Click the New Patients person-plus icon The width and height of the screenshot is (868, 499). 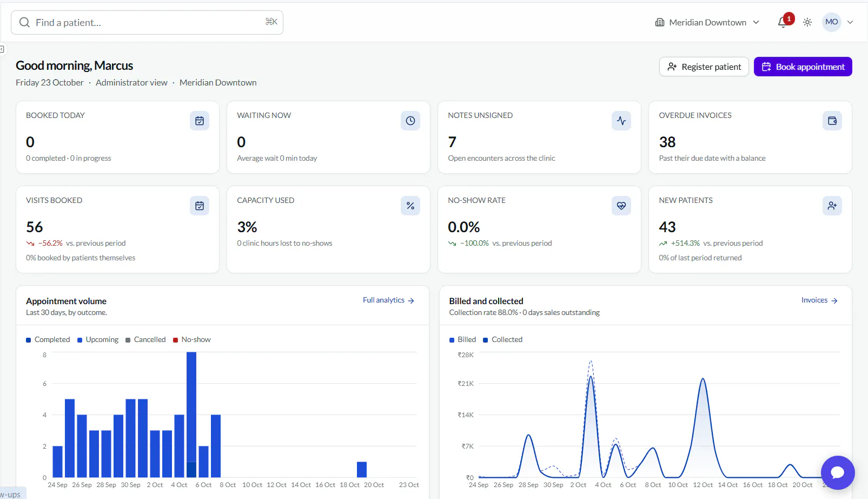[x=832, y=206]
